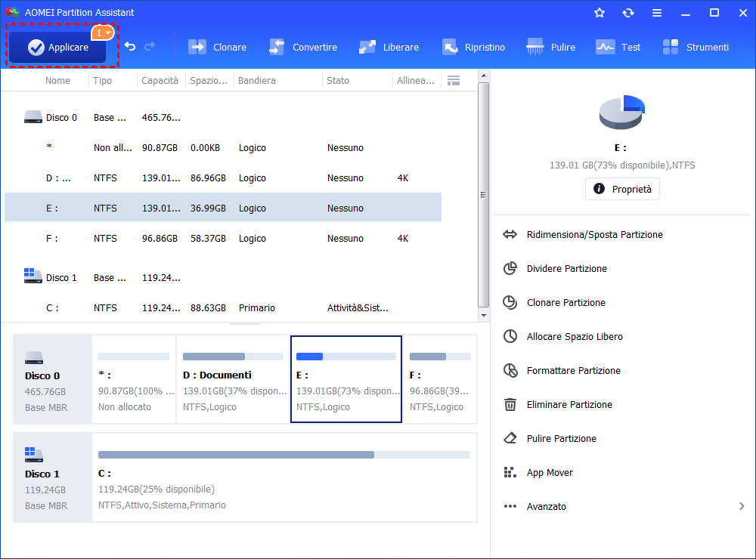Click Ridimensiona/Sposta Partizione icon

(x=510, y=235)
